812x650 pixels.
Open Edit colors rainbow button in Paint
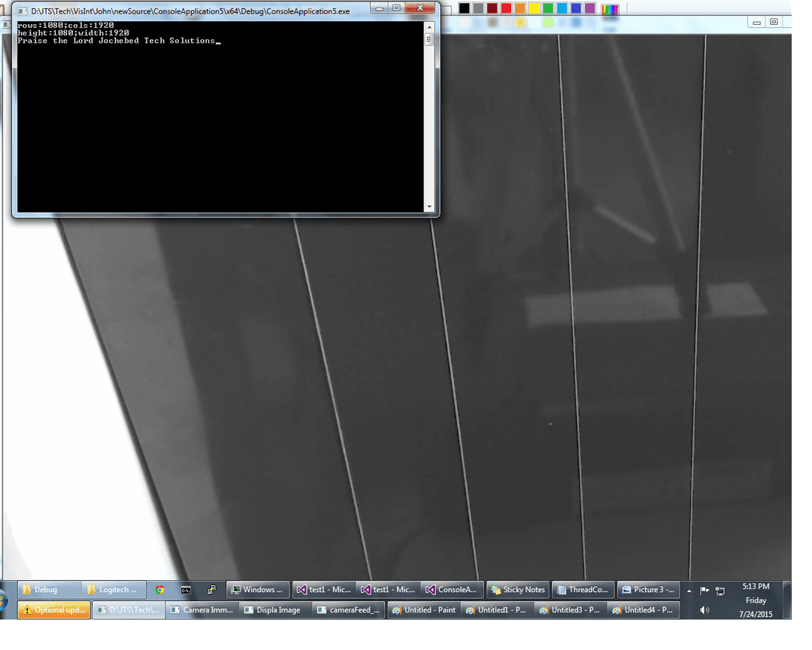tap(610, 9)
